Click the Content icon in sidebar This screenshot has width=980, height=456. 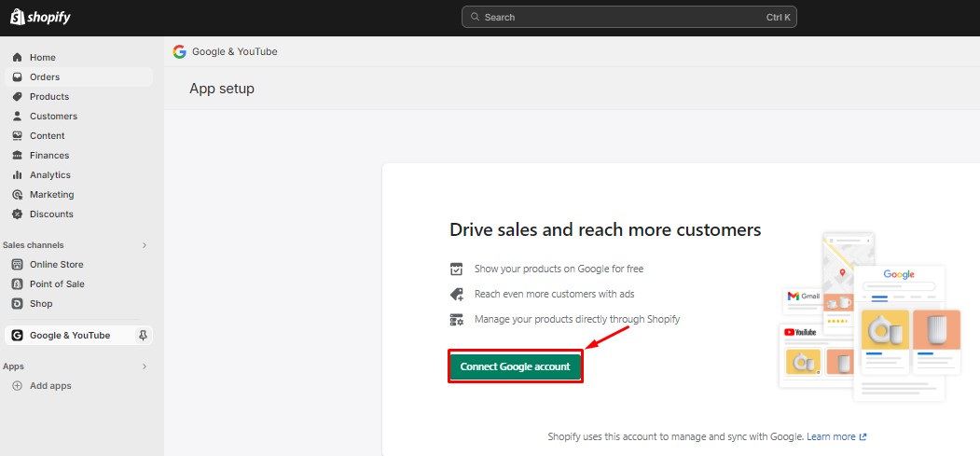point(18,135)
